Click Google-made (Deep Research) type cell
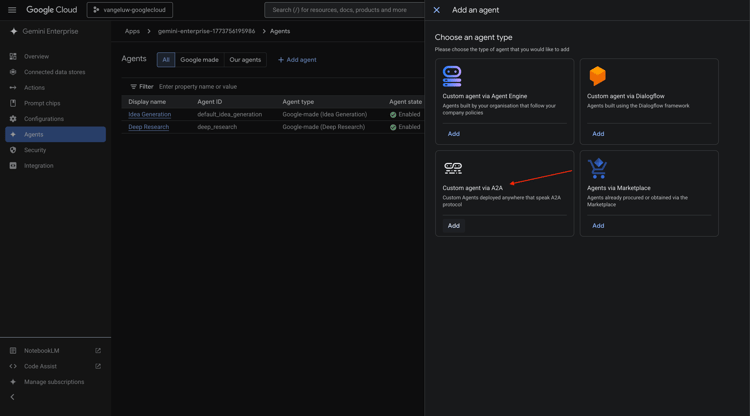This screenshot has height=416, width=750. (x=323, y=127)
